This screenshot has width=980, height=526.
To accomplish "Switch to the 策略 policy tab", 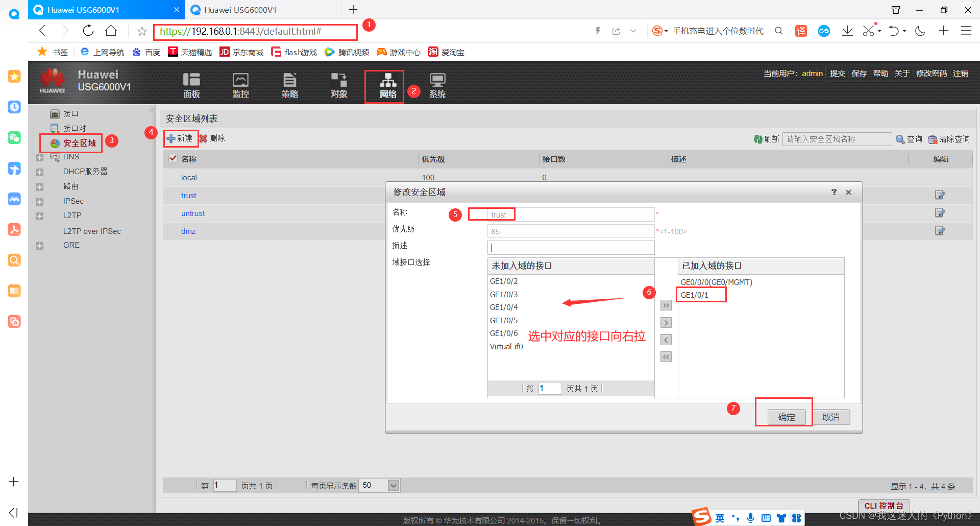I will pos(289,85).
